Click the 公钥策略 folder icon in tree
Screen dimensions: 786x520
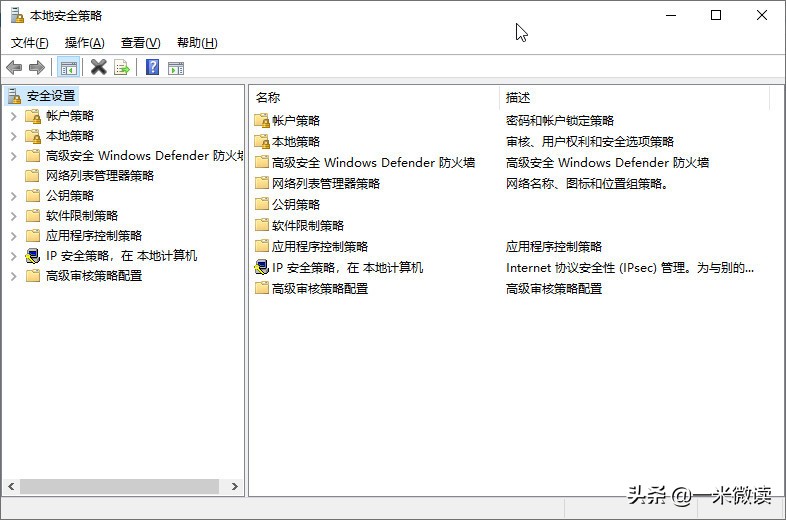pyautogui.click(x=33, y=196)
